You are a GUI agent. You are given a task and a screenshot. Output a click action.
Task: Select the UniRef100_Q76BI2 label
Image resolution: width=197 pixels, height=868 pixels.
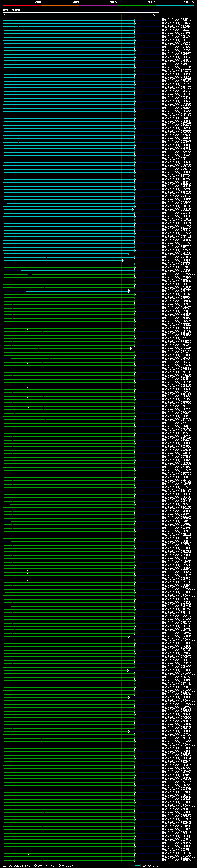coord(177,809)
